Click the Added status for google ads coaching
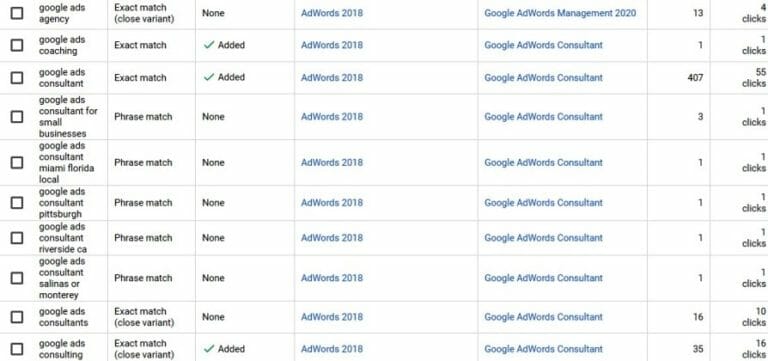The width and height of the screenshot is (768, 361). (224, 45)
